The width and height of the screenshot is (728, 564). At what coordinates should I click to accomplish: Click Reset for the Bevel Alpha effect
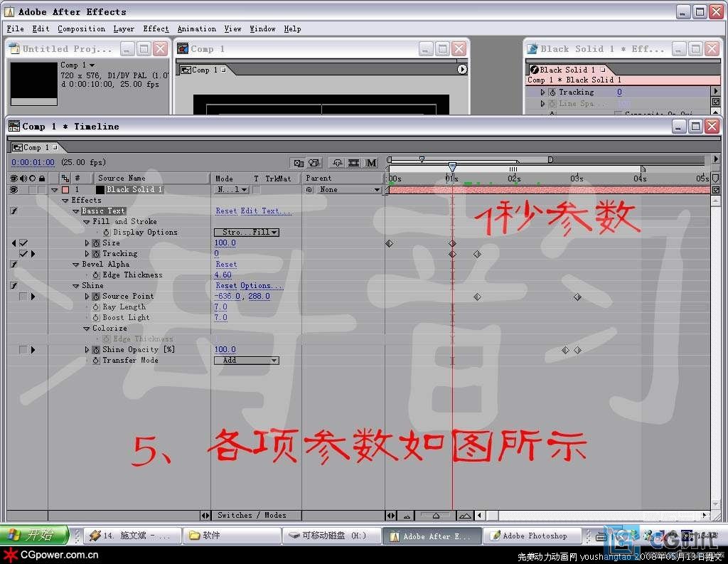coord(226,265)
